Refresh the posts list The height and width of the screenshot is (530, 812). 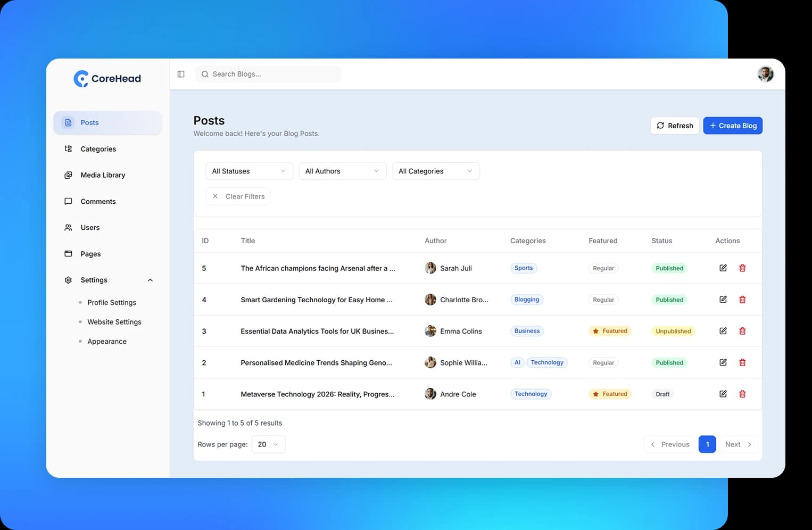pyautogui.click(x=674, y=126)
